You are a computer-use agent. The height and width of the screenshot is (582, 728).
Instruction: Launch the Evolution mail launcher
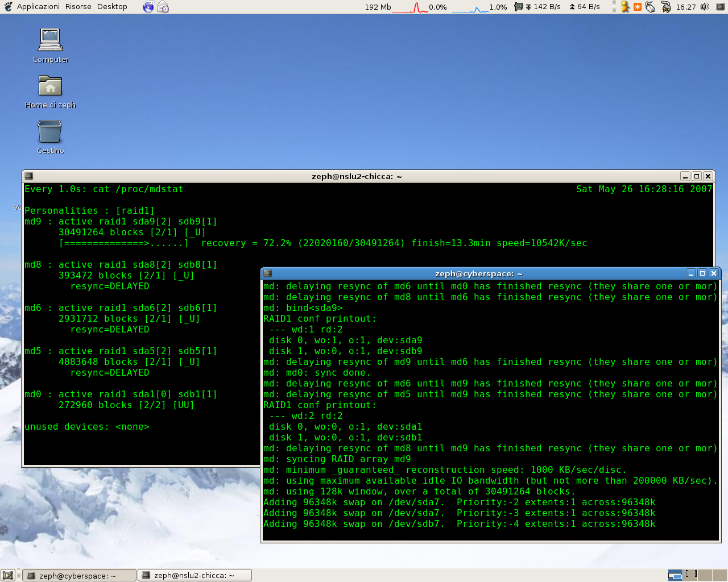click(x=163, y=7)
